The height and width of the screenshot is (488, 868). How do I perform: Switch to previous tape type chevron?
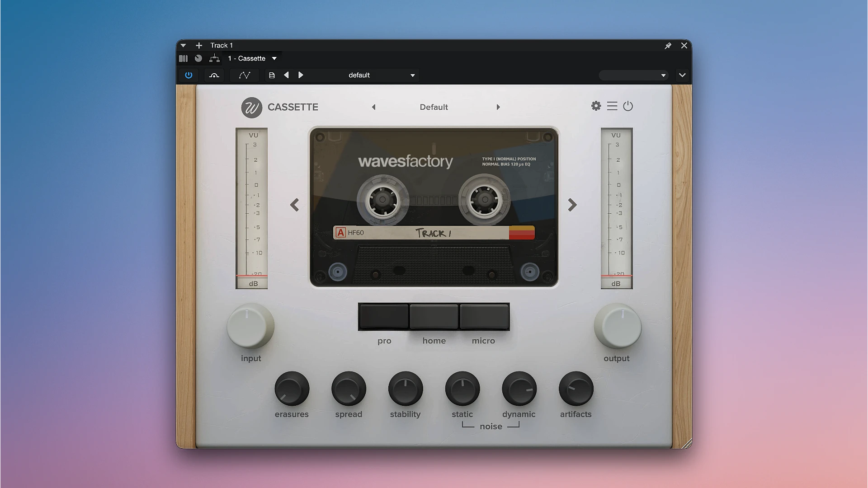(295, 205)
